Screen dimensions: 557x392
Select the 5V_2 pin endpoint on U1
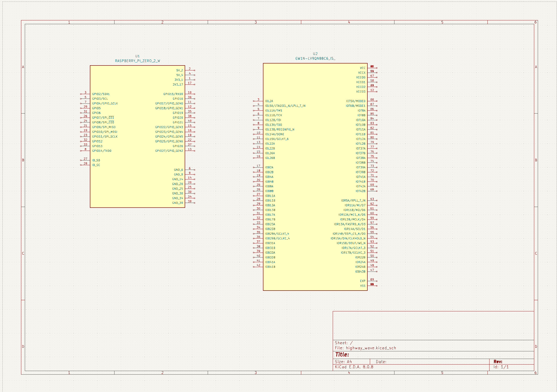click(194, 70)
